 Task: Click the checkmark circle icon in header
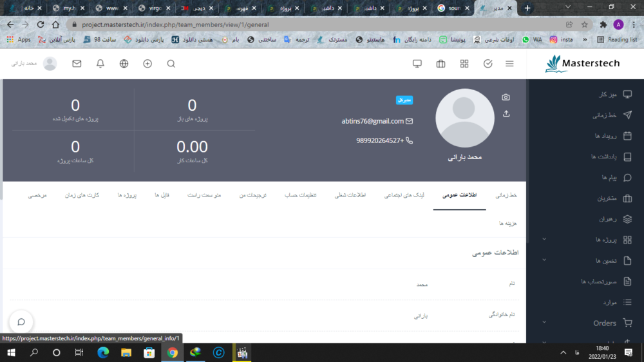coord(488,64)
